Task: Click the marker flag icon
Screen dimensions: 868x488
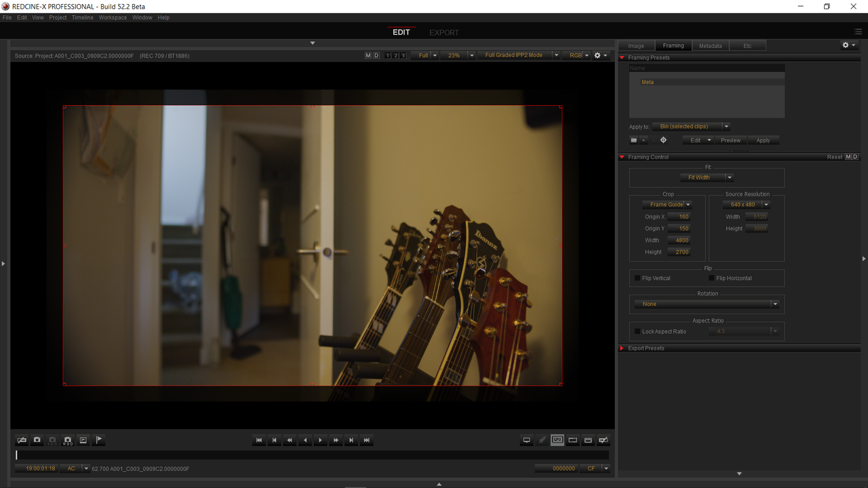Action: click(98, 440)
